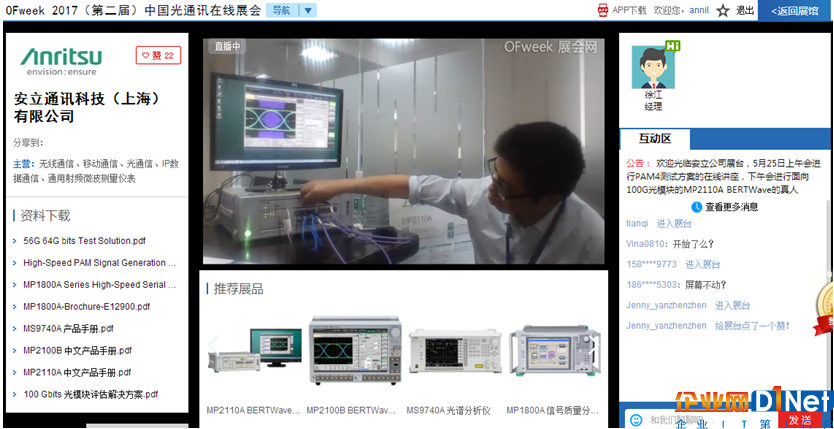Click 查看更多消息 to view more messages
Viewport: 834px width, 429px height.
tap(731, 207)
